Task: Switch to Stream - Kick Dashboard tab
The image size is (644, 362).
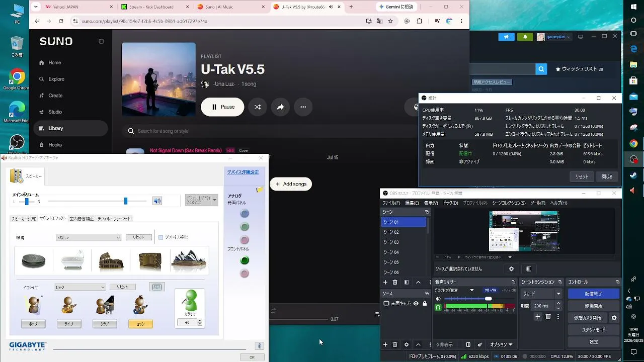Action: 154,7
